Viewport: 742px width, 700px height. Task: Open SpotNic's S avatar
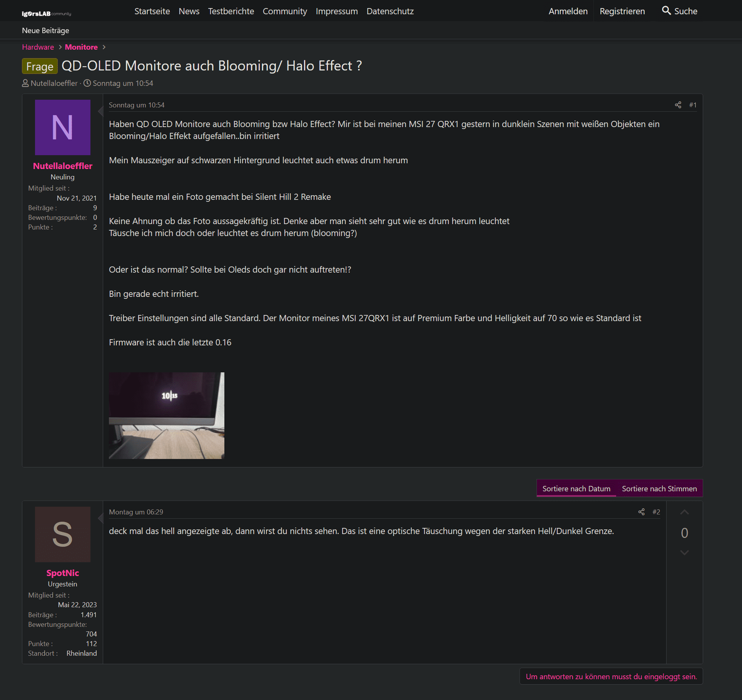click(63, 534)
